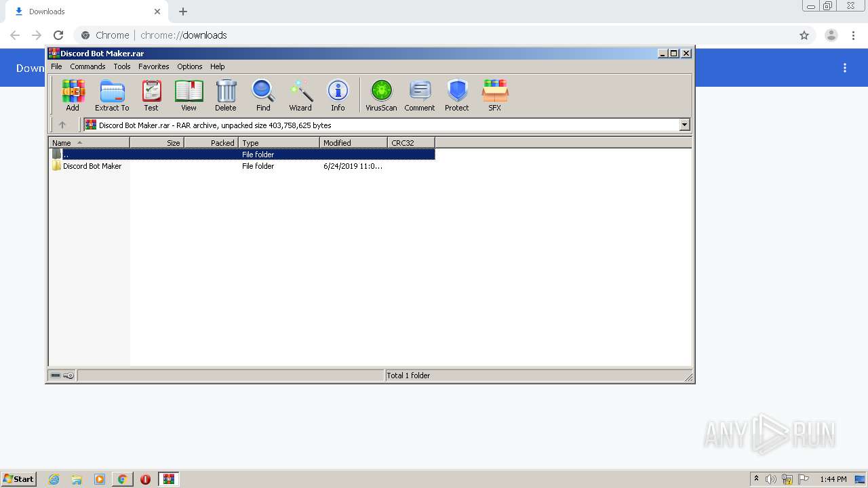Select the Downloads browser tab

86,12
